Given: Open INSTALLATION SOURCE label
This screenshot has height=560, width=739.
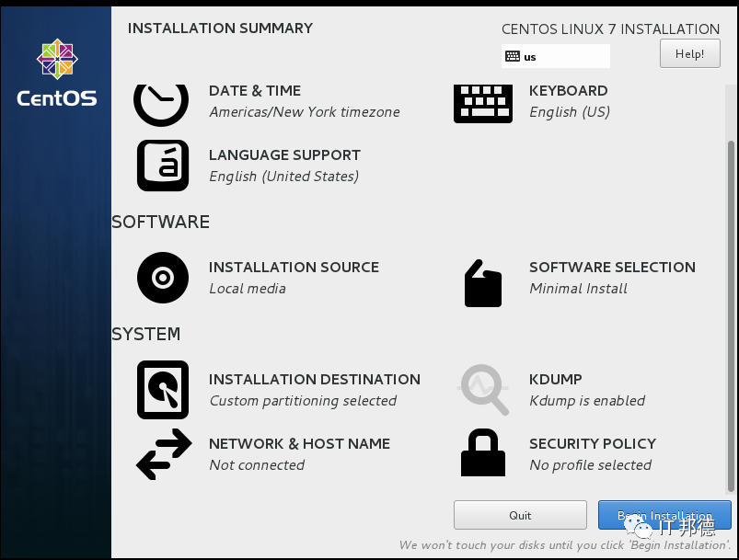Looking at the screenshot, I should tap(294, 267).
